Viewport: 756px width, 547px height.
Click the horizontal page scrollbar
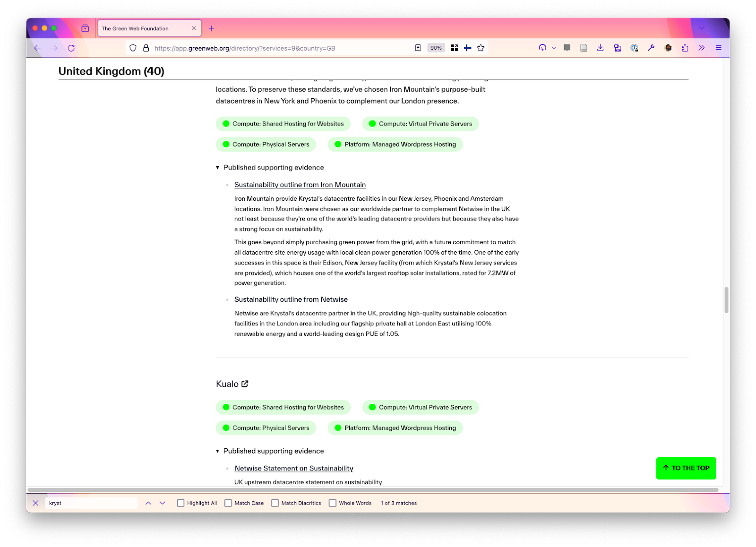coord(373,490)
